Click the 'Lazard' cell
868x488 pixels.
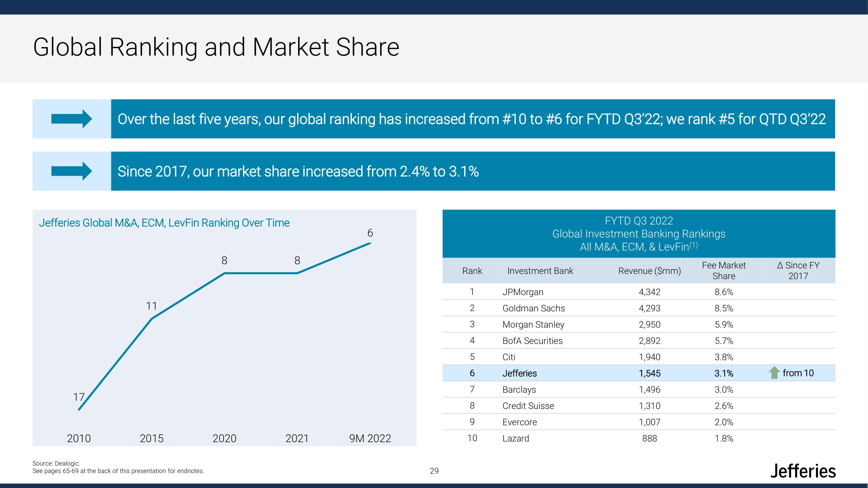(x=516, y=438)
